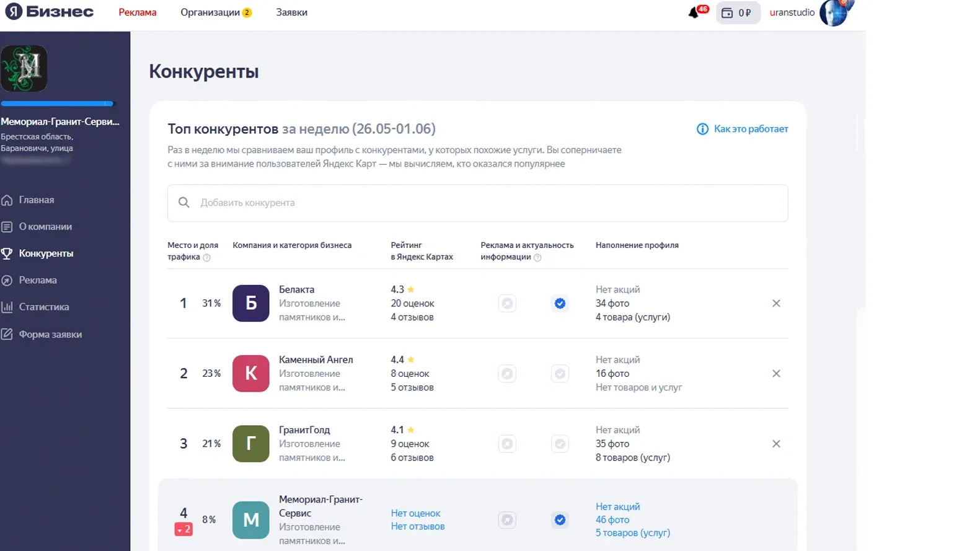Click the Каменный Ангел advertising indicator
This screenshot has width=980, height=551.
pyautogui.click(x=507, y=374)
